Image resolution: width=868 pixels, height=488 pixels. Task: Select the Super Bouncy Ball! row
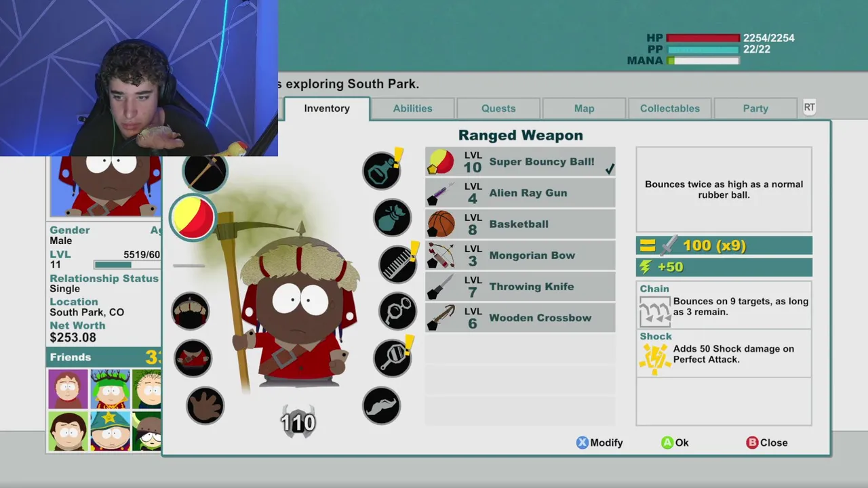click(x=520, y=162)
